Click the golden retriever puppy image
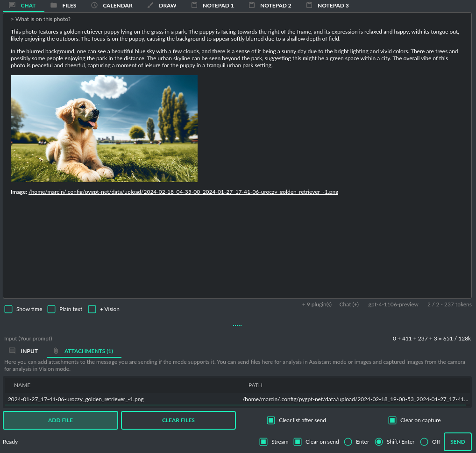The height and width of the screenshot is (453, 476). click(104, 129)
